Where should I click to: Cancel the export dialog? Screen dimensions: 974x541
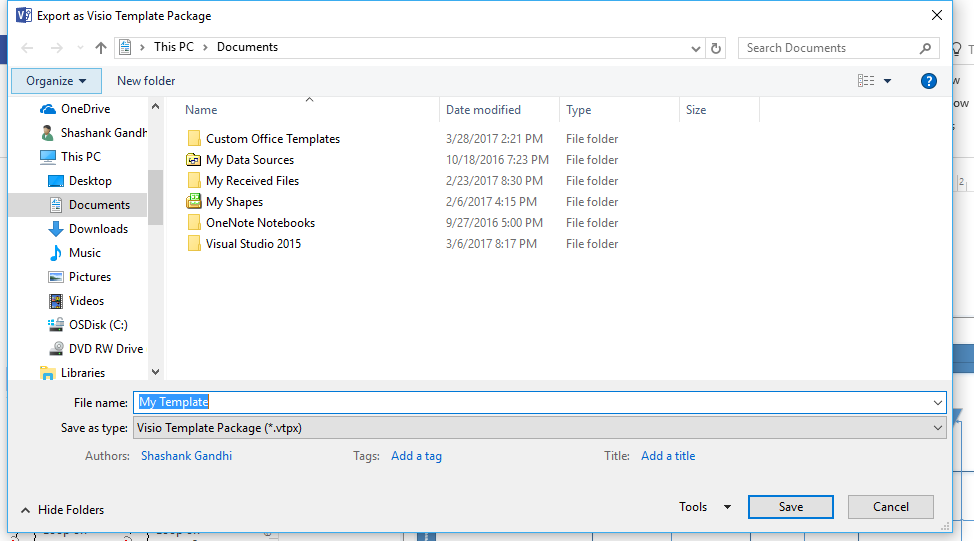coord(891,507)
